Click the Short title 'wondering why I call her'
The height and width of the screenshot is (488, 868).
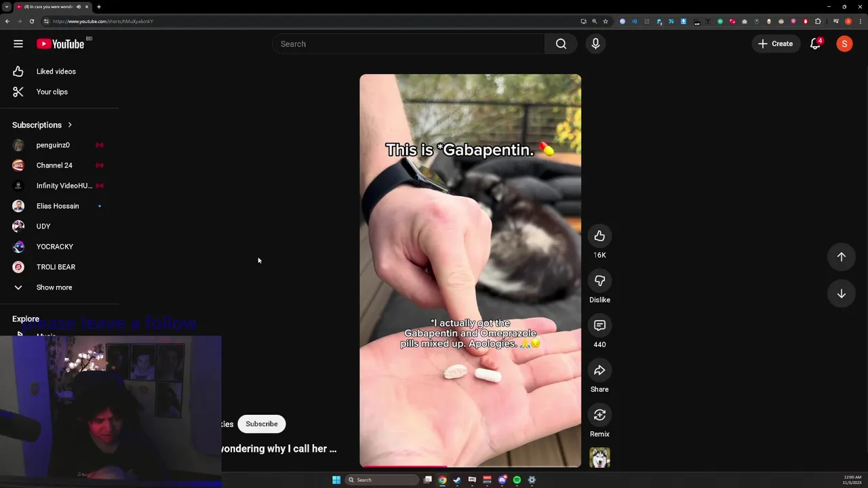[279, 449]
